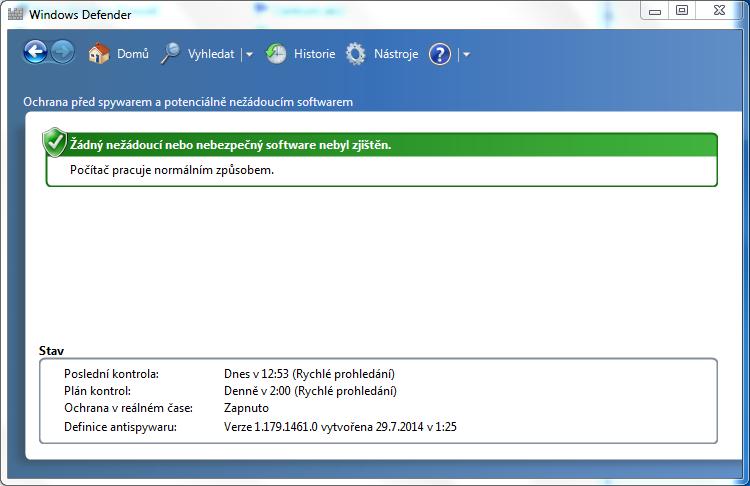The width and height of the screenshot is (750, 486).
Task: Start a scan via Vyhledat
Action: coord(211,54)
